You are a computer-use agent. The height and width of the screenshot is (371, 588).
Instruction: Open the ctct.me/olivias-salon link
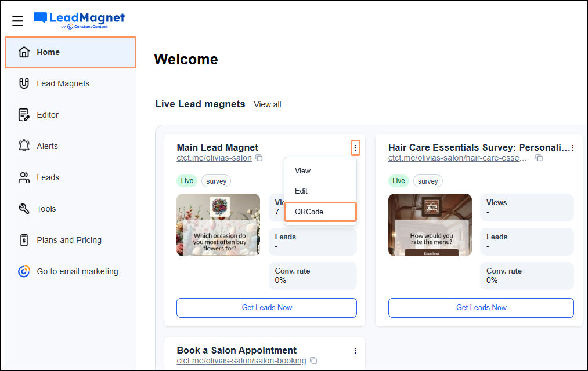pyautogui.click(x=214, y=158)
